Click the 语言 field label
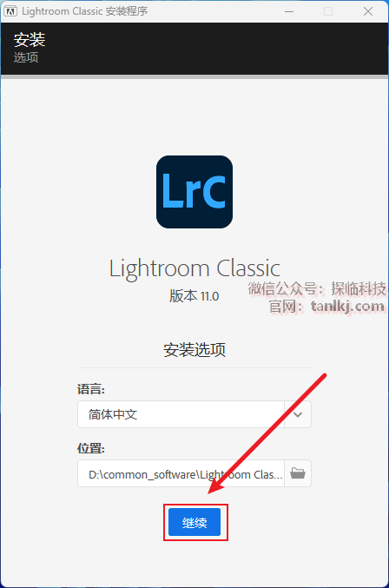This screenshot has height=588, width=389. pyautogui.click(x=91, y=389)
